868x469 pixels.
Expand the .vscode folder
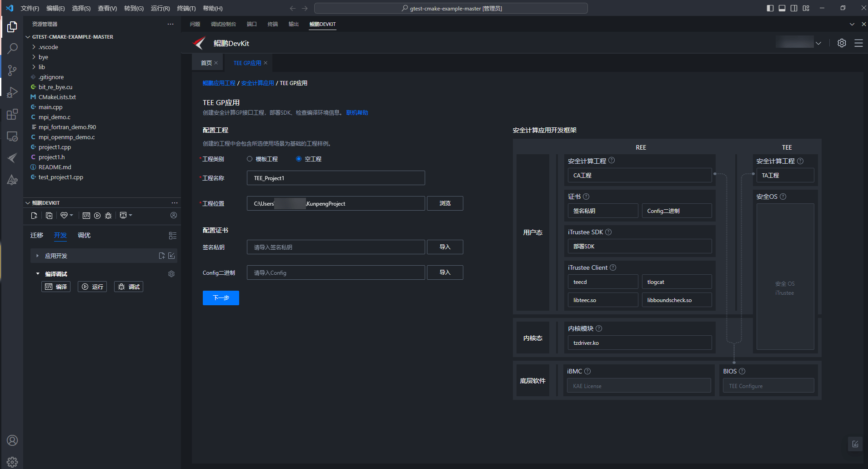click(x=34, y=47)
